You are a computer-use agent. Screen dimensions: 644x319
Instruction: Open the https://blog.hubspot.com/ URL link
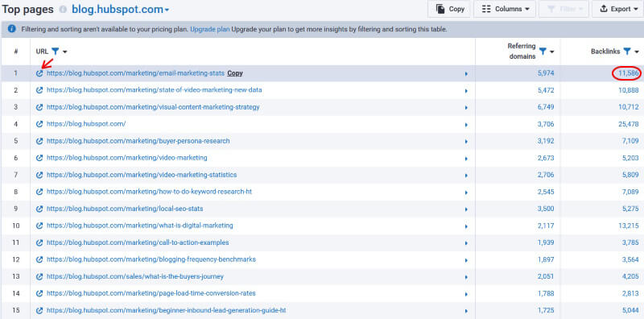pyautogui.click(x=86, y=124)
